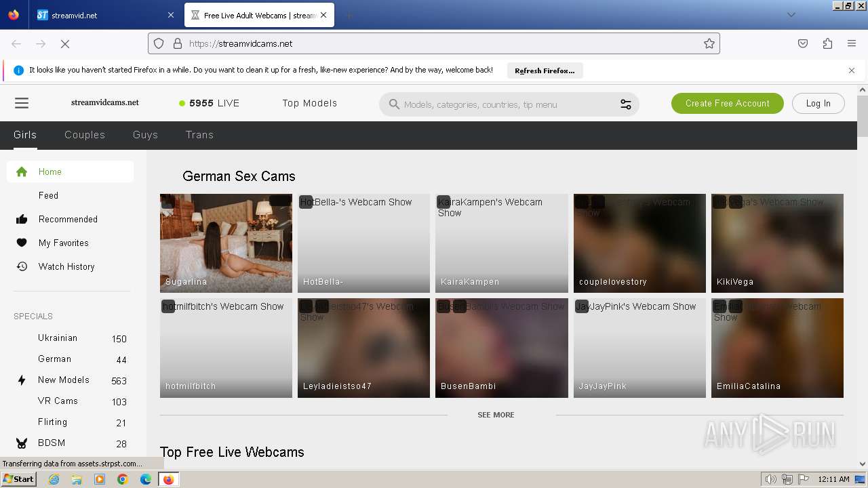This screenshot has width=868, height=488.
Task: Open the couplelovestory cam thumbnail
Action: [x=639, y=243]
